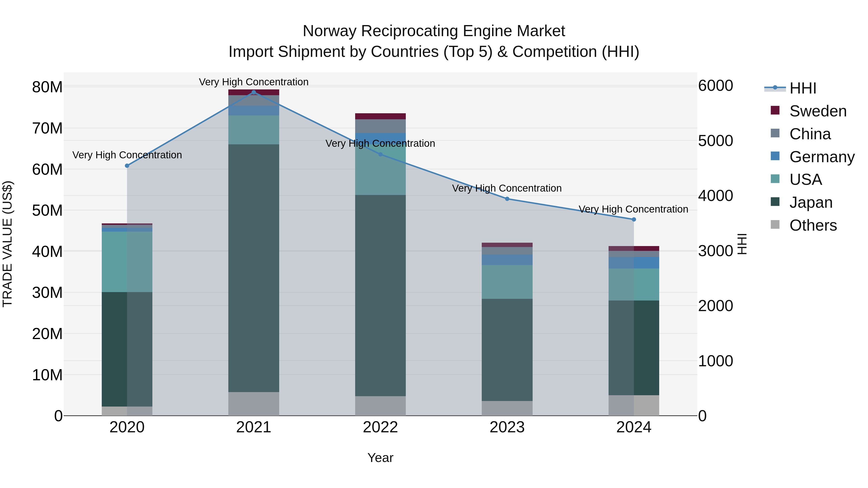Click the HHI marker for 2021
The image size is (868, 488).
click(x=254, y=92)
